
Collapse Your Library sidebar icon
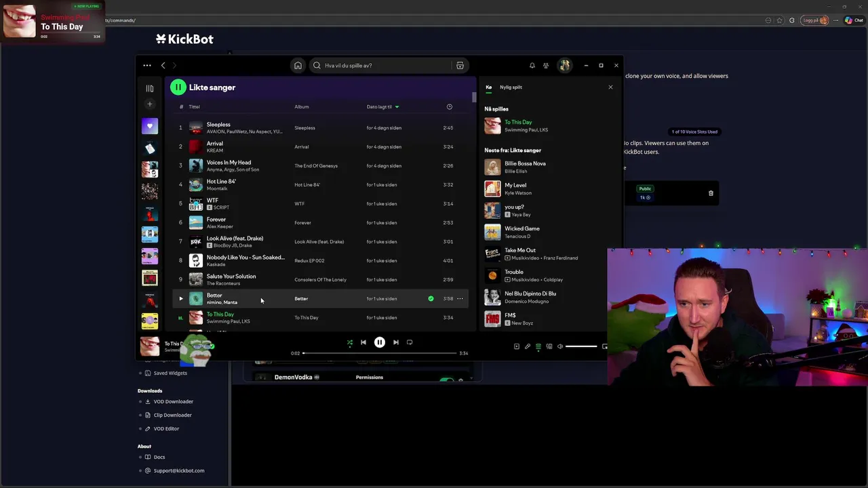coord(150,88)
